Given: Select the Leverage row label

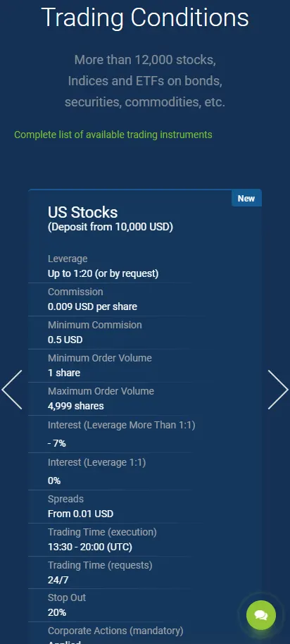Looking at the screenshot, I should click(x=68, y=259).
